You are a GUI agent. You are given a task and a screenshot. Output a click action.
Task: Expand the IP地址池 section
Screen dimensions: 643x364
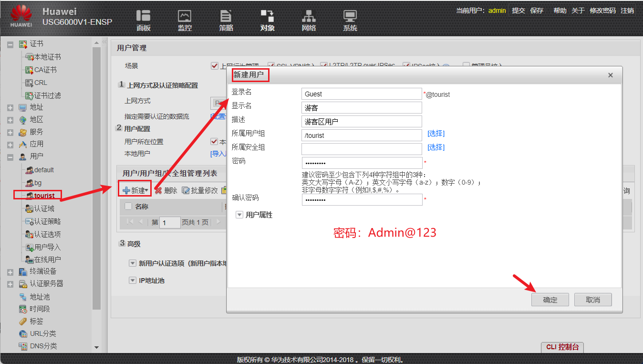[133, 281]
